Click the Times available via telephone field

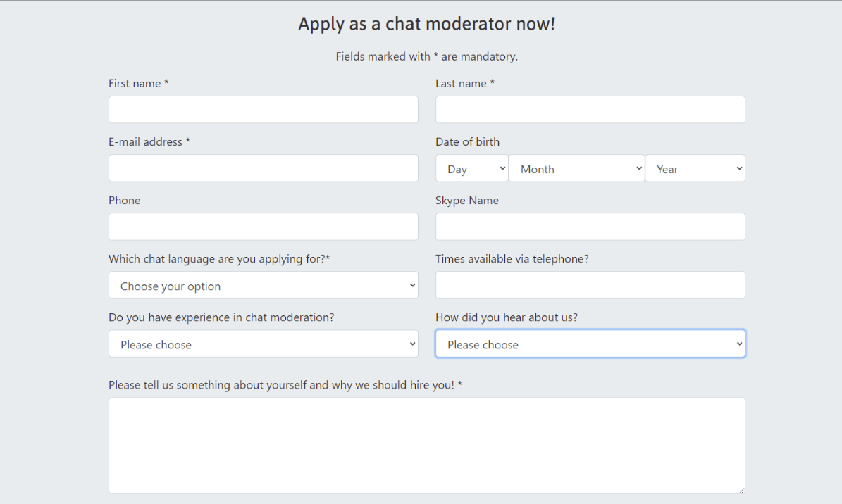click(590, 285)
